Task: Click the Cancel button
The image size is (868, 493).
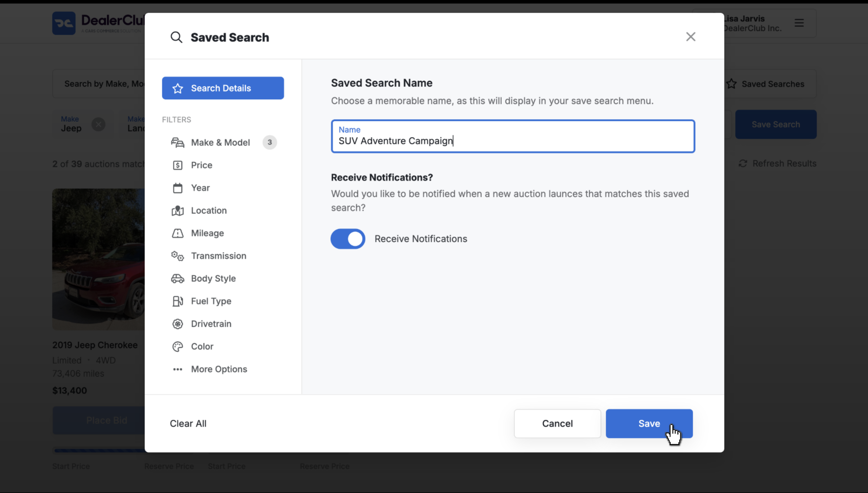Action: pyautogui.click(x=557, y=423)
